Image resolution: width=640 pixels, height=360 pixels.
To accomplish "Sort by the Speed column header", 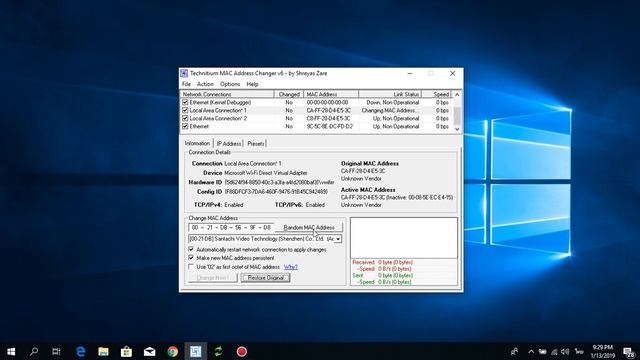I will tap(437, 94).
